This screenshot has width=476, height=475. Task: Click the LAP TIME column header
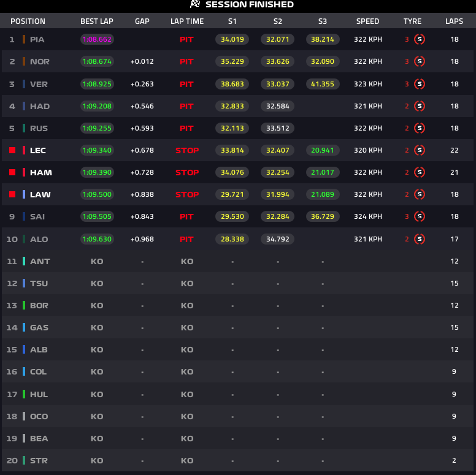pyautogui.click(x=187, y=21)
